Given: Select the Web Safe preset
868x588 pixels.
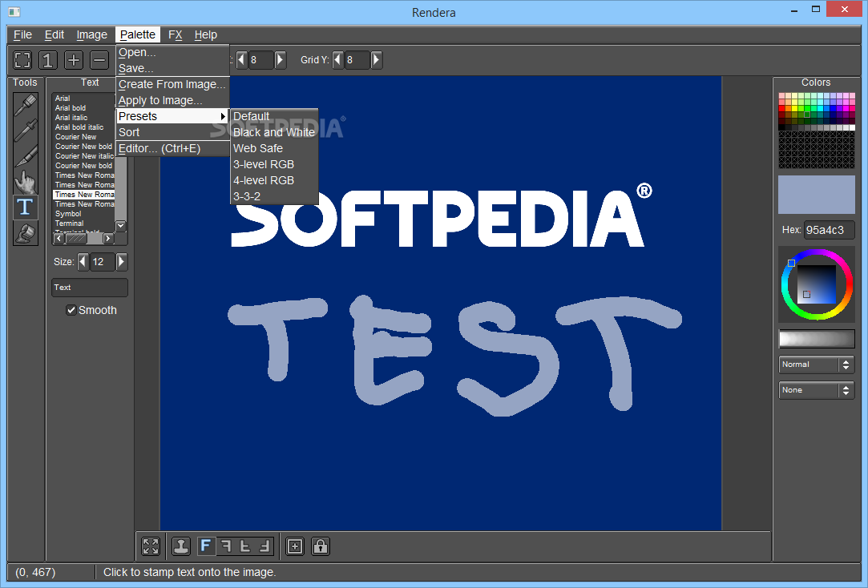Looking at the screenshot, I should coord(274,149).
